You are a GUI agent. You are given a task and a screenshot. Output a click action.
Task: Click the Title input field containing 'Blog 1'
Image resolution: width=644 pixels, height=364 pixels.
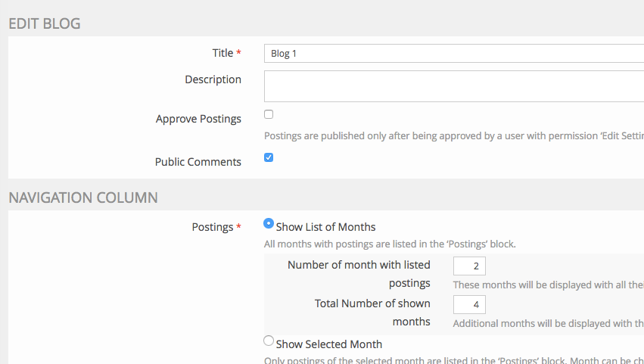454,53
